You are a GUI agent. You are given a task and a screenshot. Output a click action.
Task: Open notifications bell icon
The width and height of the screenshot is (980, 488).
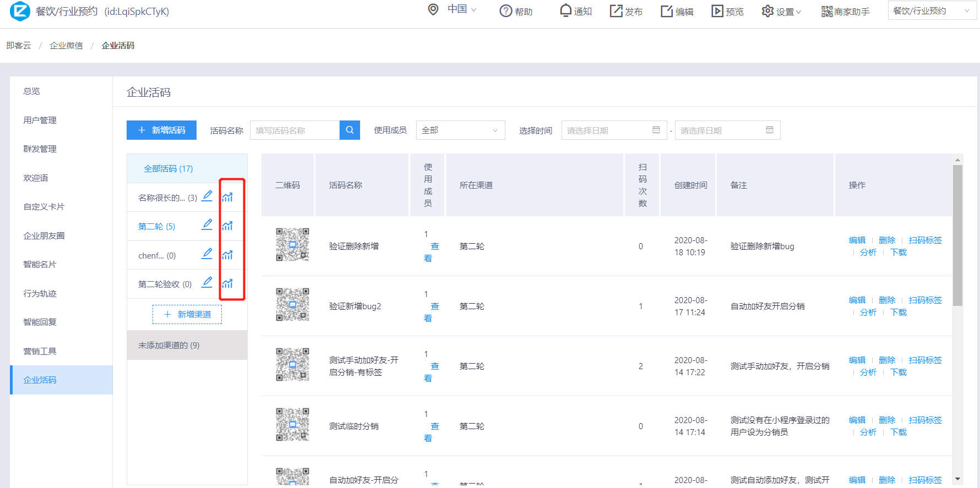(x=565, y=10)
